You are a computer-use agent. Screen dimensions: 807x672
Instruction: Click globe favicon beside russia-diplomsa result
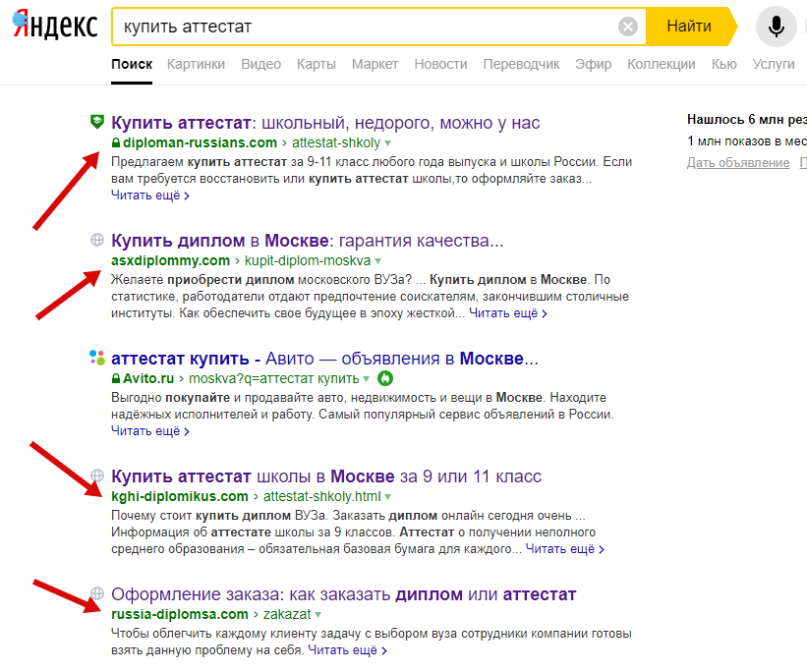click(96, 594)
